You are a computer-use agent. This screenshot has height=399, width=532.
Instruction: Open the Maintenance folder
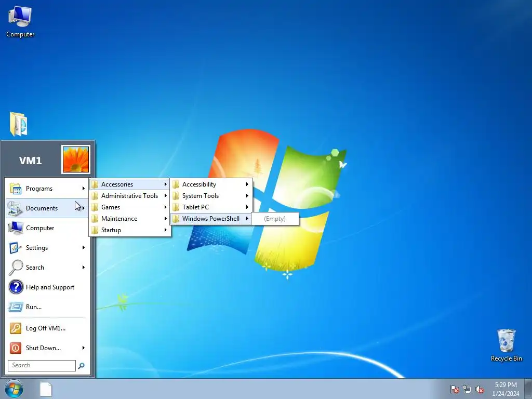[129, 219]
